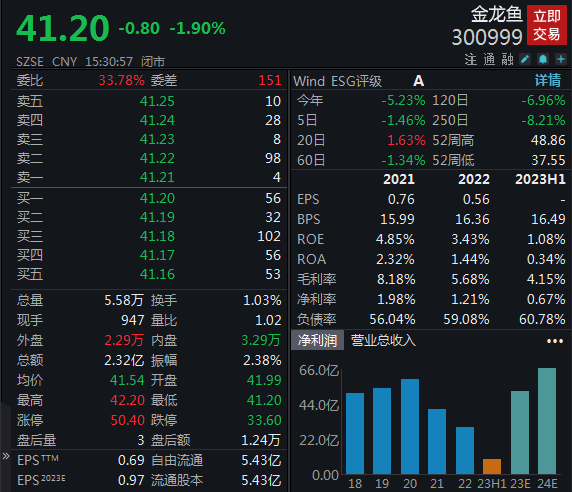Image resolution: width=572 pixels, height=492 pixels.
Task: Click 今年 return -5.23%
Action: (x=403, y=100)
